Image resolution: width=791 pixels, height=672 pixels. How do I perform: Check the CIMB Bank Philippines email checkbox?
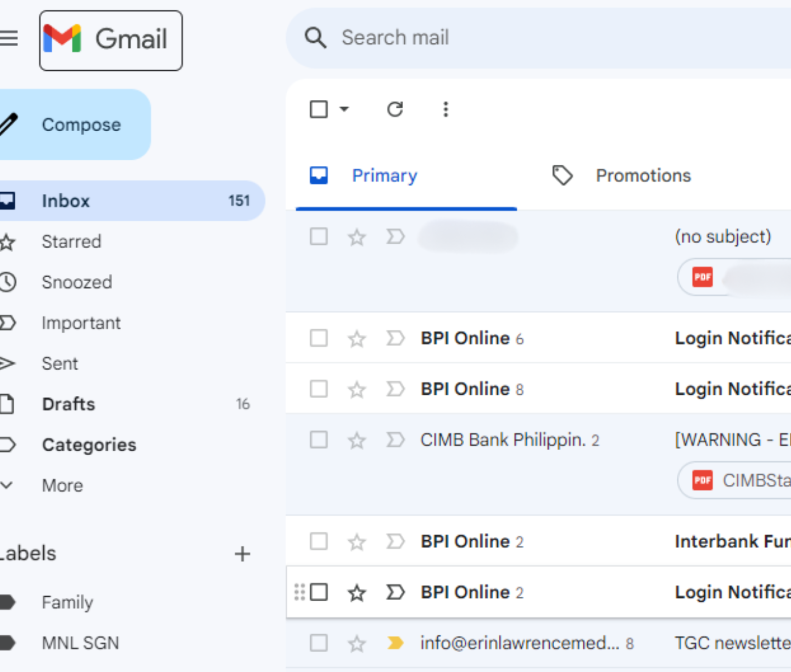click(319, 440)
